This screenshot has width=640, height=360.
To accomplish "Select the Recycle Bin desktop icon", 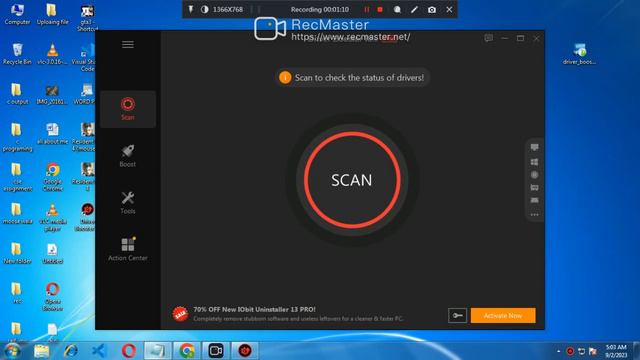I will (x=17, y=54).
